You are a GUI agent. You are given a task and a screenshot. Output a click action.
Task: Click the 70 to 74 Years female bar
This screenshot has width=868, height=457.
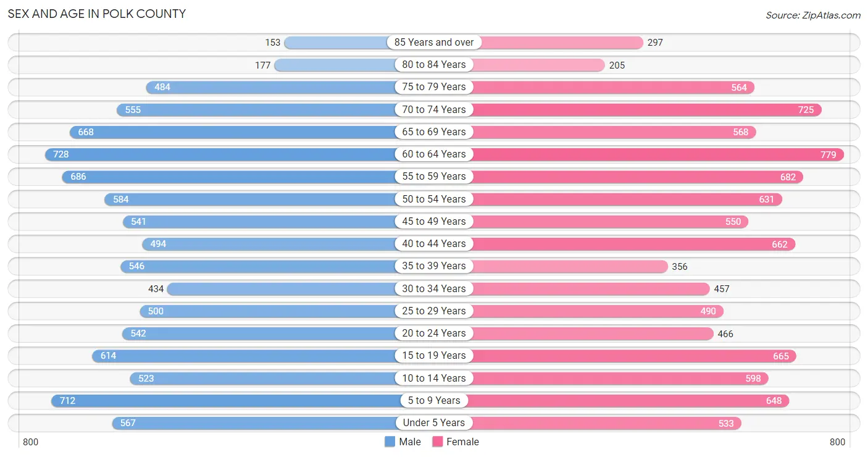(628, 109)
